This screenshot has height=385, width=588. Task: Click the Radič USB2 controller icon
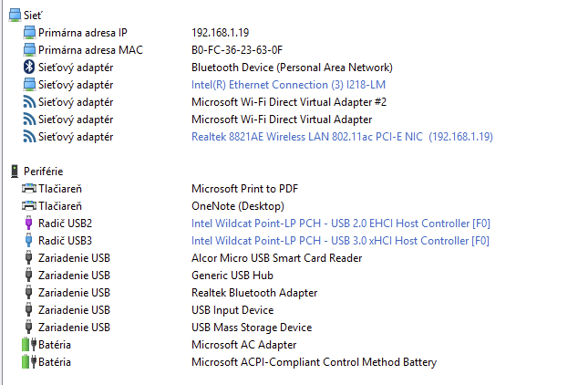pos(28,224)
